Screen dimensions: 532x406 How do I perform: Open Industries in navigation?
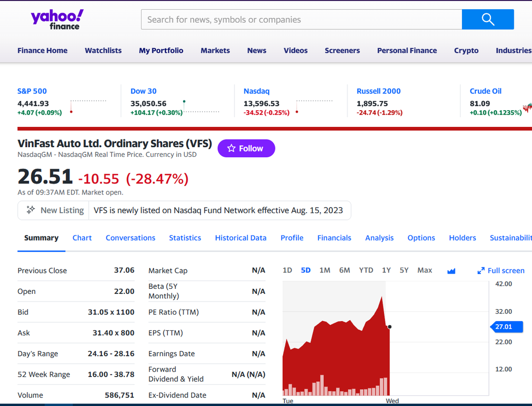(514, 51)
